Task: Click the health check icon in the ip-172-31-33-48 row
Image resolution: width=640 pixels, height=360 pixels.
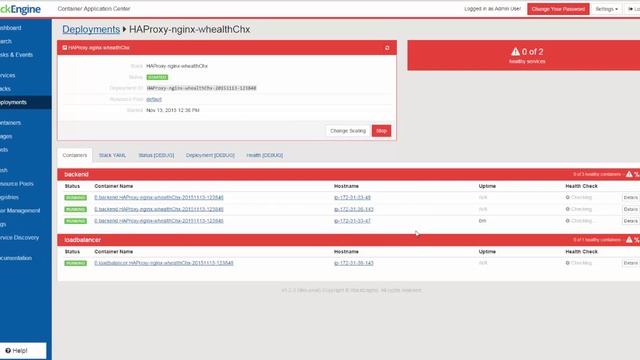Action: click(567, 198)
